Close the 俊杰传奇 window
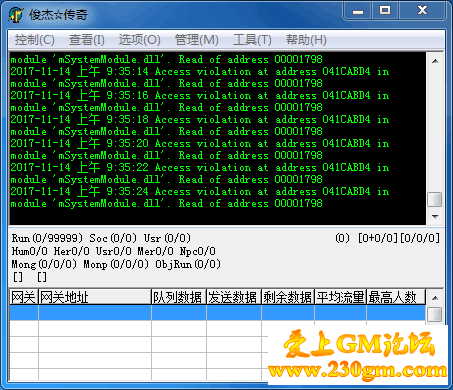 (422, 11)
